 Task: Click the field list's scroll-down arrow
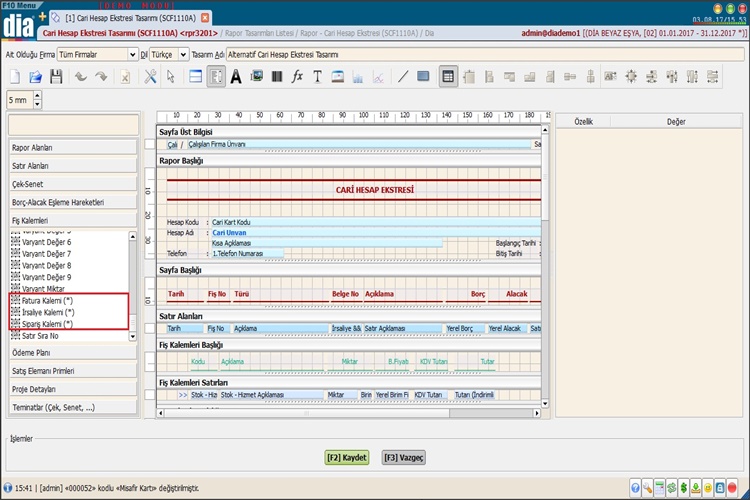click(132, 337)
